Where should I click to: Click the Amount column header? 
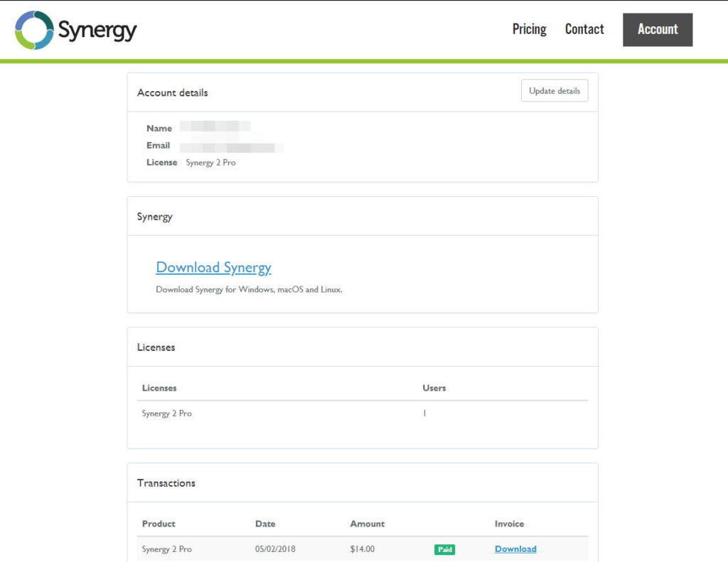click(x=368, y=524)
